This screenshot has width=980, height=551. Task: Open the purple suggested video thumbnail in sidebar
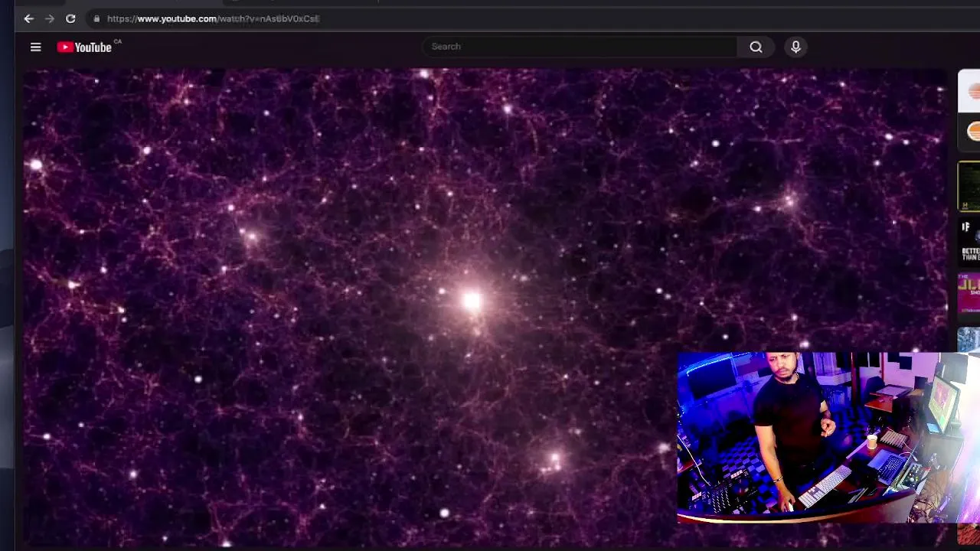coord(969,295)
